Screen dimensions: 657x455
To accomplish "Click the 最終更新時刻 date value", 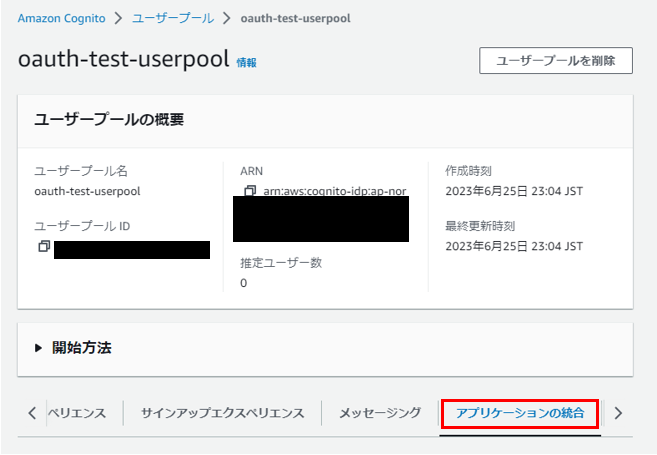I will (x=514, y=246).
